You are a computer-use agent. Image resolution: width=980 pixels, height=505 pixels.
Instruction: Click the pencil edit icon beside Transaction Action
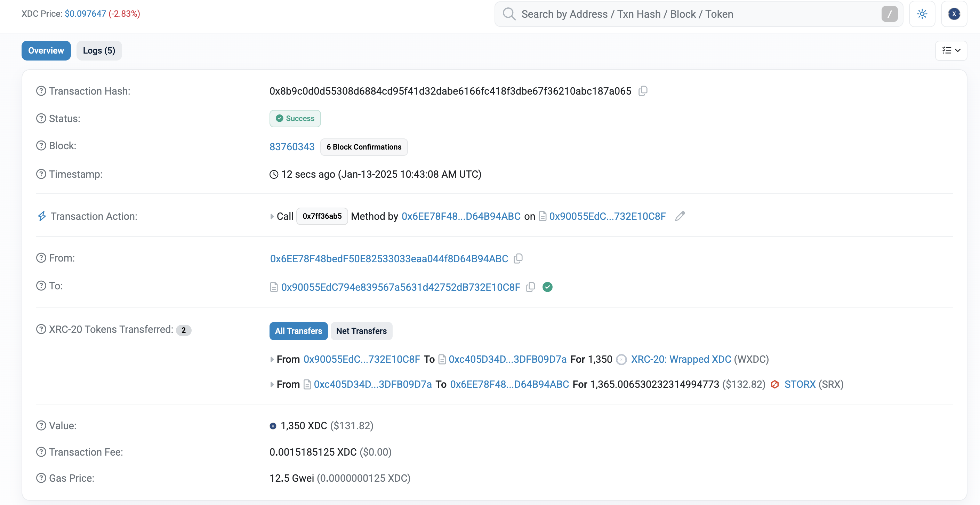(680, 216)
